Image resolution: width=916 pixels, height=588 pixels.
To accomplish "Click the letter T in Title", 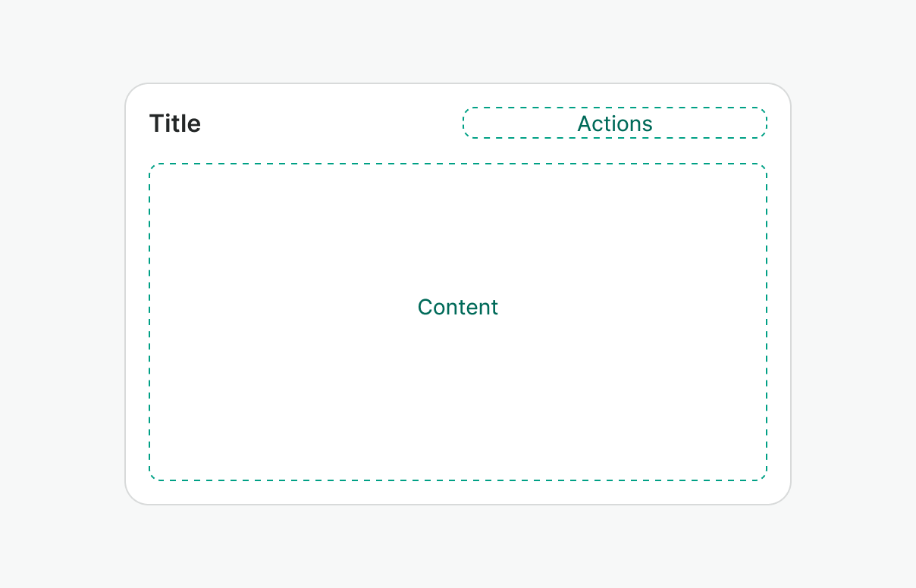I will (x=155, y=124).
